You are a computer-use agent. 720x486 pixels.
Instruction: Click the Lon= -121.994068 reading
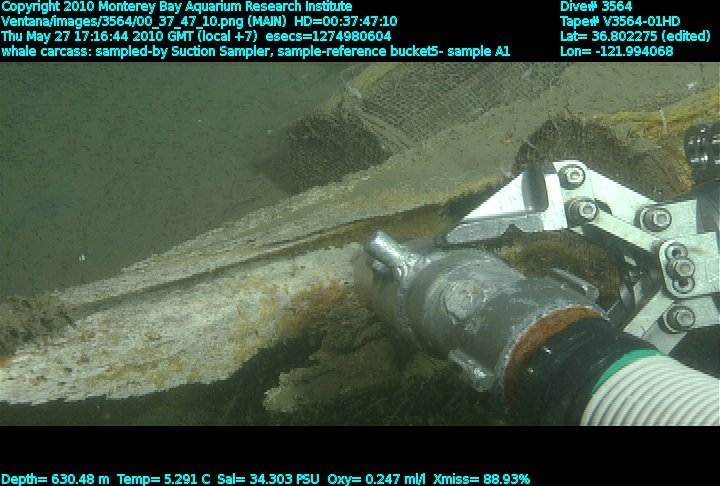point(617,51)
